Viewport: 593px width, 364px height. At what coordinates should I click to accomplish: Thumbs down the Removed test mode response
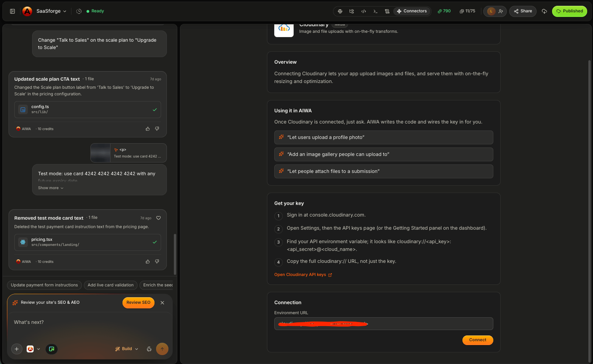157,262
